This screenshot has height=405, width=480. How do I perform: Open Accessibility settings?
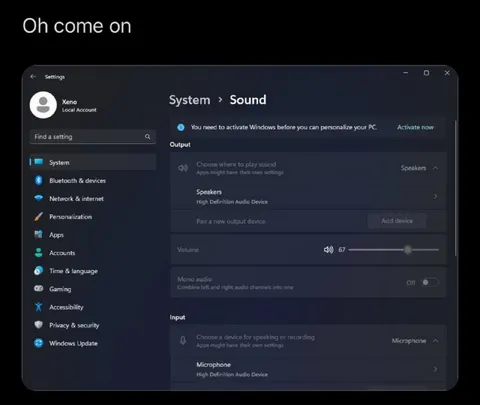click(x=93, y=307)
